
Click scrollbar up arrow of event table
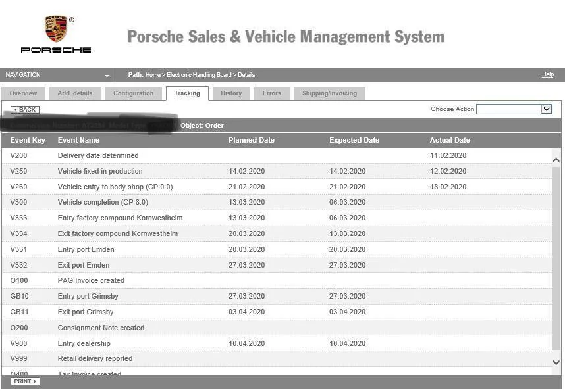tap(556, 160)
